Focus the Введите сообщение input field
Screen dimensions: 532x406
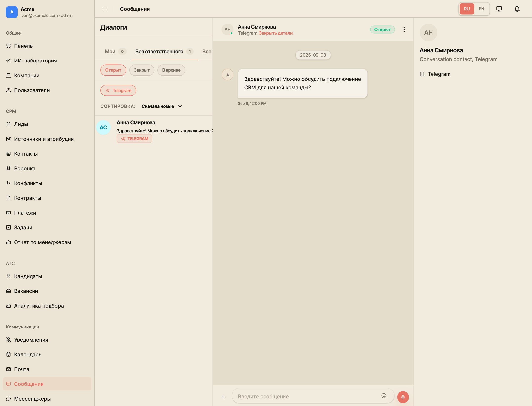(313, 396)
